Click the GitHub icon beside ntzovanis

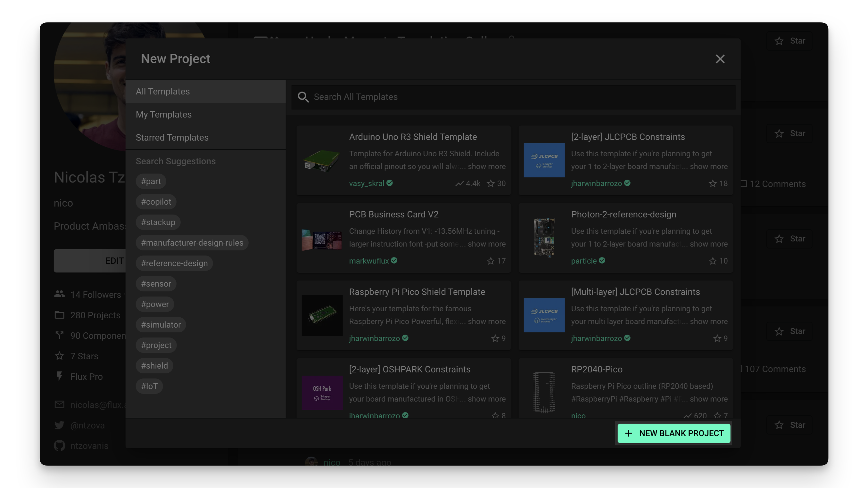59,445
